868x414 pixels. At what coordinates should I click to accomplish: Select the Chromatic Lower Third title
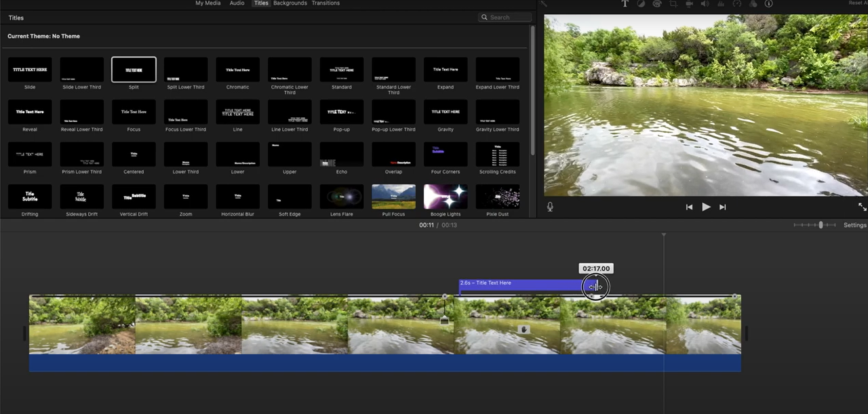[x=290, y=70]
